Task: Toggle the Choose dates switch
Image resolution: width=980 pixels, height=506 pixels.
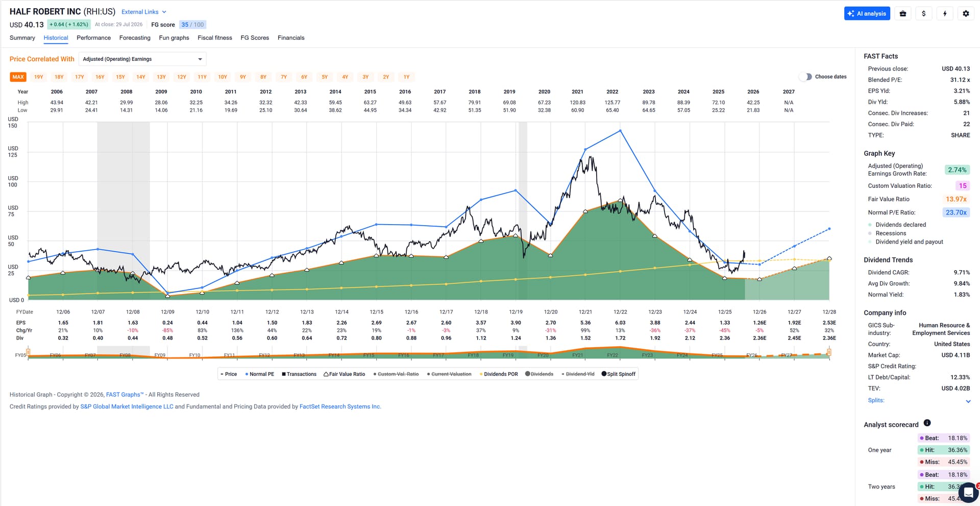Action: click(x=805, y=77)
